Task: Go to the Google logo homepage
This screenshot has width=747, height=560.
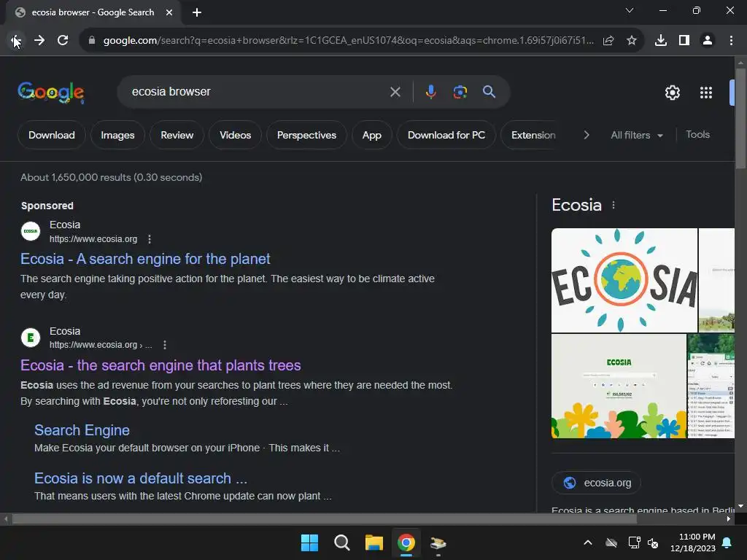Action: 51,92
